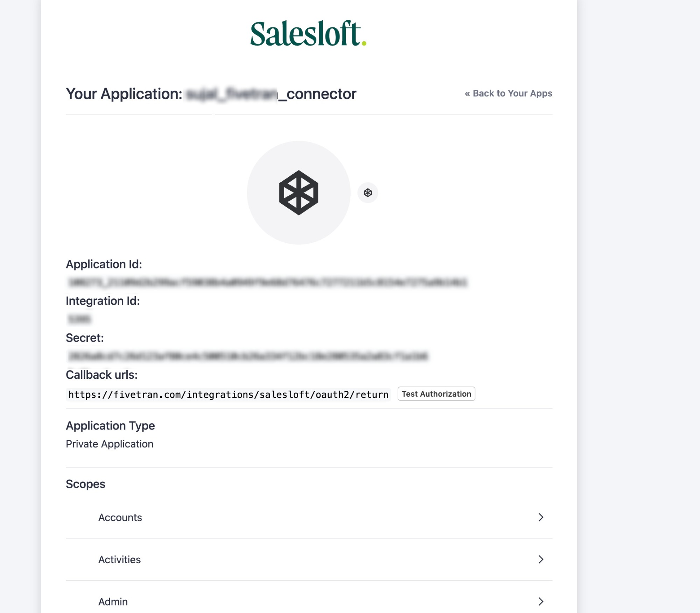Expand the Admin scope chevron
The image size is (700, 613).
click(x=541, y=601)
